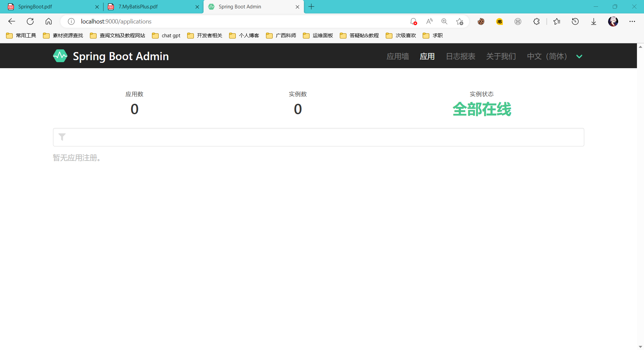Open the 运维面板 bookmarks folder
Image resolution: width=644 pixels, height=350 pixels.
[x=318, y=36]
